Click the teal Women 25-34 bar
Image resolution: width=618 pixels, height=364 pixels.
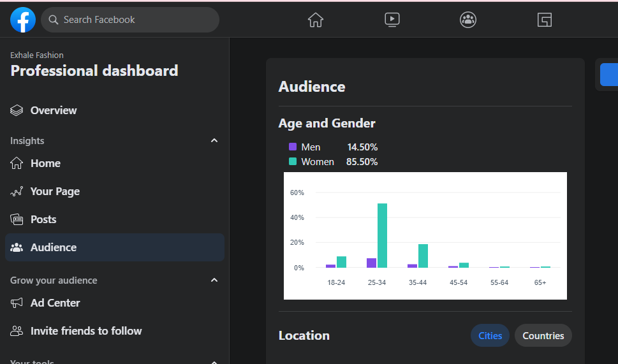pos(383,235)
